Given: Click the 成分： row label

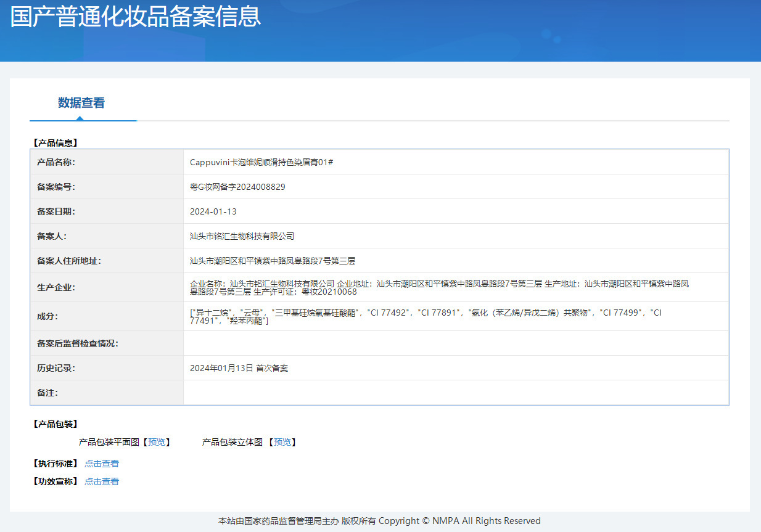Looking at the screenshot, I should pyautogui.click(x=47, y=316).
